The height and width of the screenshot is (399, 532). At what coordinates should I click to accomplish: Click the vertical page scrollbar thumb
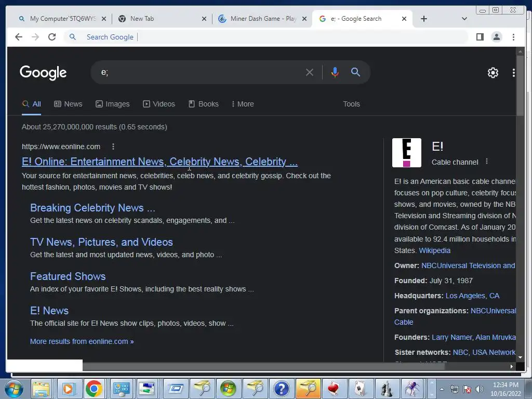coord(520,85)
